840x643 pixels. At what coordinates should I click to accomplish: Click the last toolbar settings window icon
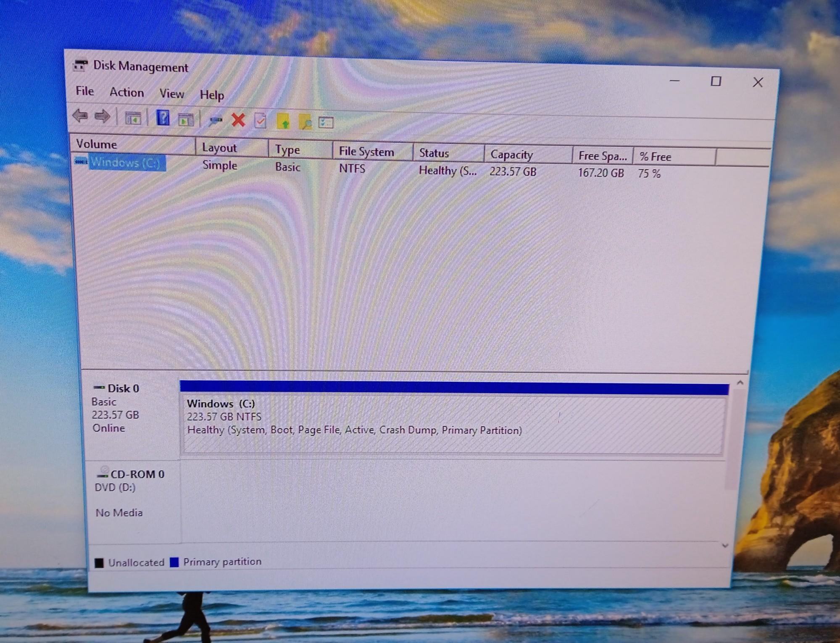[x=327, y=122]
